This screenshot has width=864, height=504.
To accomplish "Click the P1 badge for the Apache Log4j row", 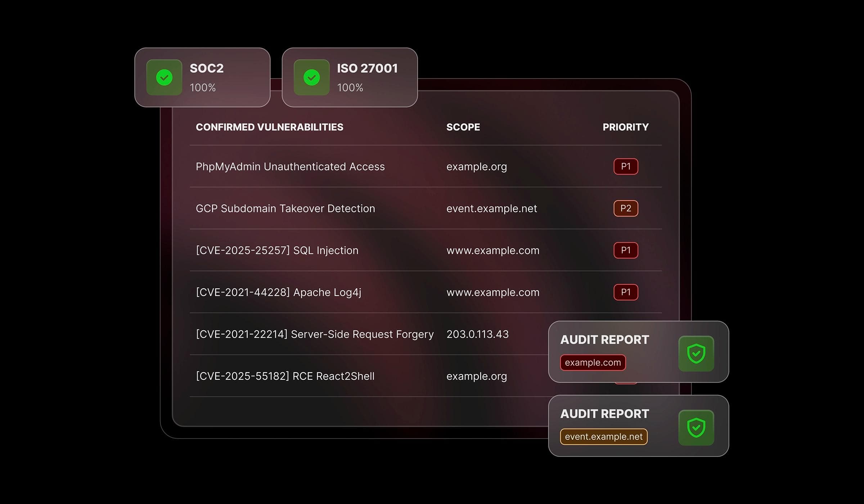I will (626, 292).
